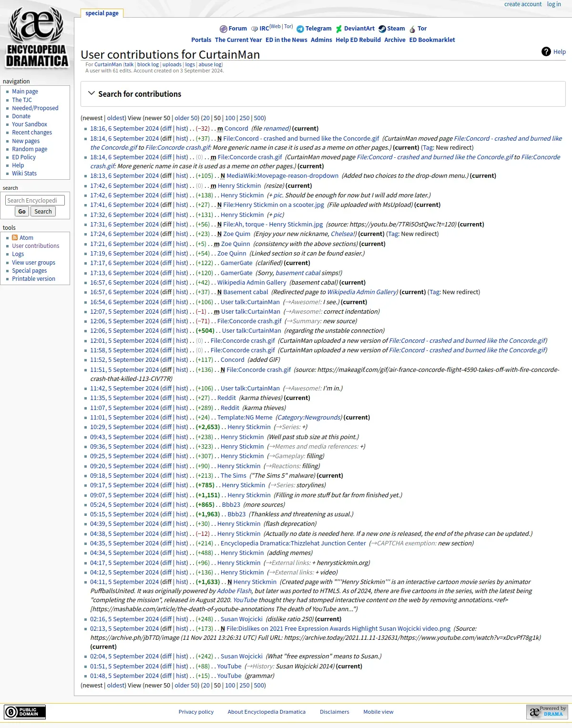The height and width of the screenshot is (728, 572).
Task: Open Random page link
Action: pyautogui.click(x=30, y=149)
